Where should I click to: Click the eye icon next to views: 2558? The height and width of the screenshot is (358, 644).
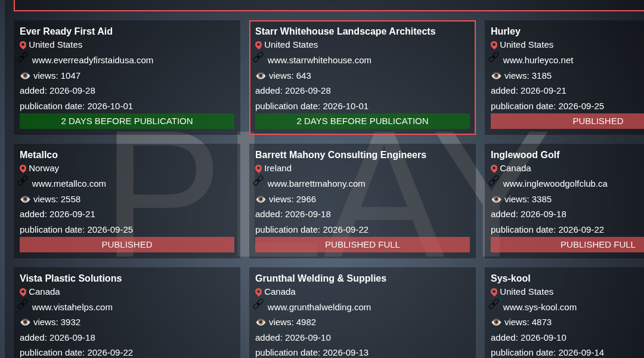(25, 199)
